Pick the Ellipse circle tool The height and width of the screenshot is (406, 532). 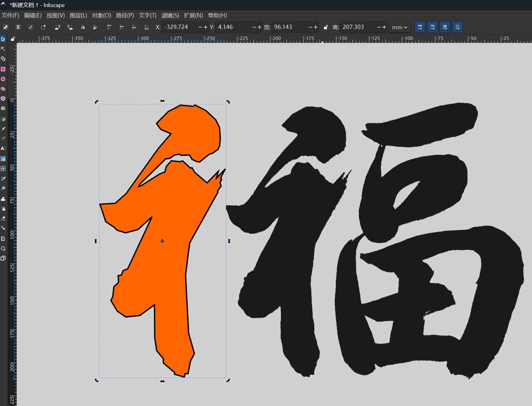pos(3,79)
